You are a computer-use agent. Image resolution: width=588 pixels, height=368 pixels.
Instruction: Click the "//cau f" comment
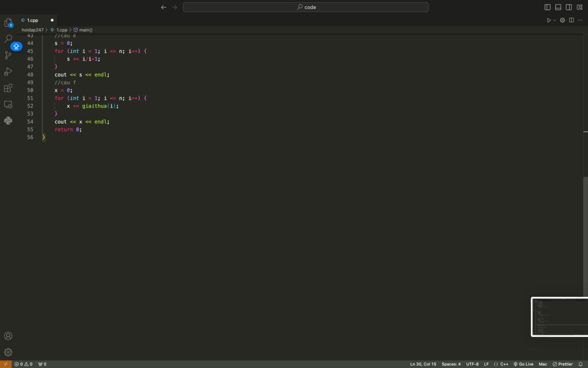(x=65, y=82)
